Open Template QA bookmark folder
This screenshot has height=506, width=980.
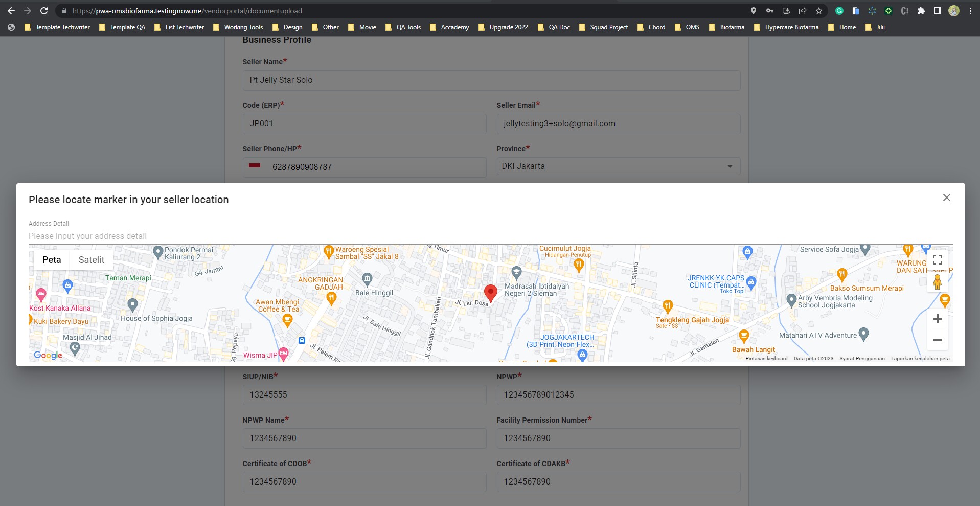122,27
